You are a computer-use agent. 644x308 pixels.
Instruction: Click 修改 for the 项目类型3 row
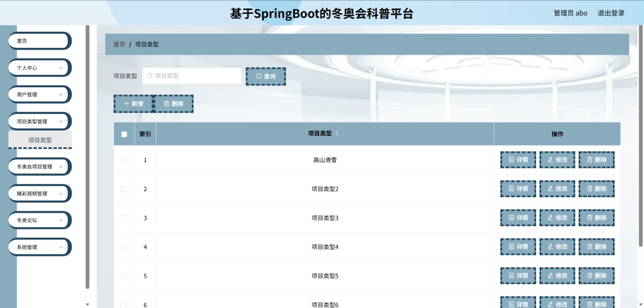(x=557, y=218)
